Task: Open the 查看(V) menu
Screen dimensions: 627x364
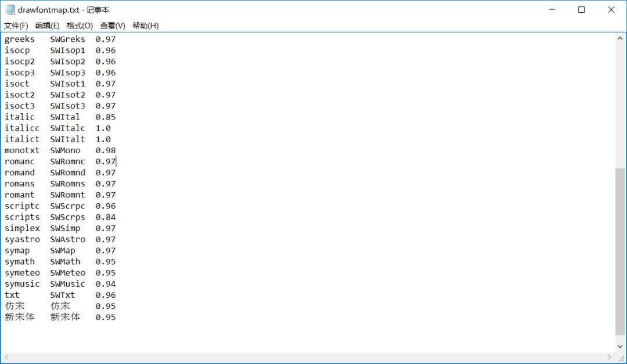Action: pyautogui.click(x=112, y=25)
